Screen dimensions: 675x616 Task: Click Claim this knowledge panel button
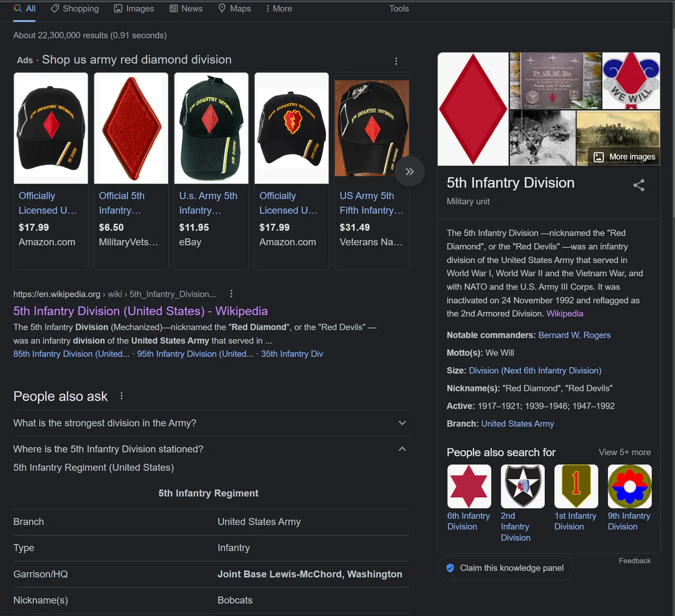[x=505, y=568]
